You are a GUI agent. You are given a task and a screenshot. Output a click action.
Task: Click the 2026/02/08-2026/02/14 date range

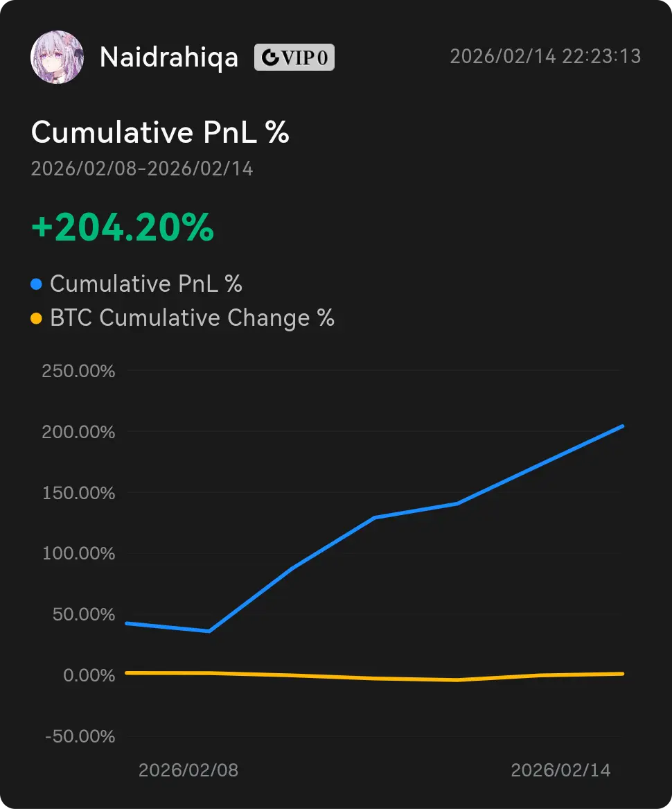click(142, 168)
